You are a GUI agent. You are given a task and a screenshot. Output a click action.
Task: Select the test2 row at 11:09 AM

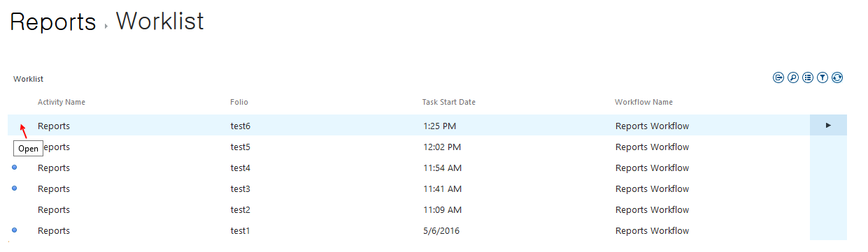[427, 209]
